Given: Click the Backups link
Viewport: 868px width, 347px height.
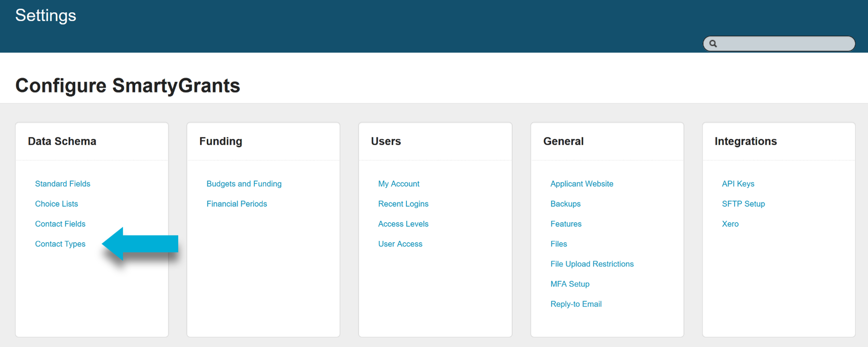Looking at the screenshot, I should 565,204.
